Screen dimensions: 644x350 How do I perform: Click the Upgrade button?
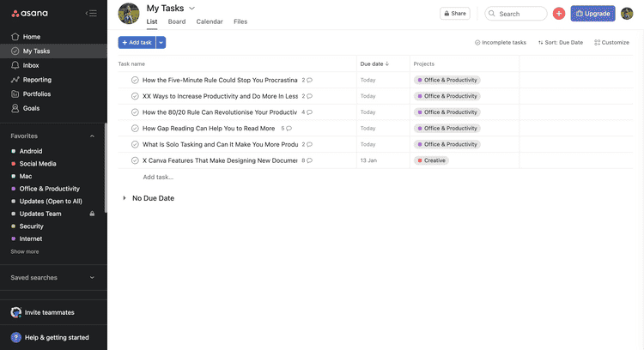(592, 14)
